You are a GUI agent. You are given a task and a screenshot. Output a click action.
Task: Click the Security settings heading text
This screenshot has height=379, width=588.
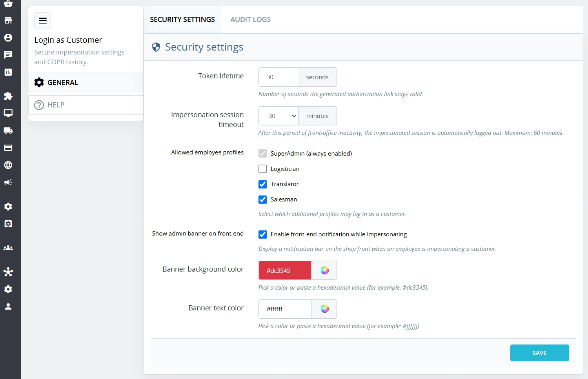pos(204,47)
